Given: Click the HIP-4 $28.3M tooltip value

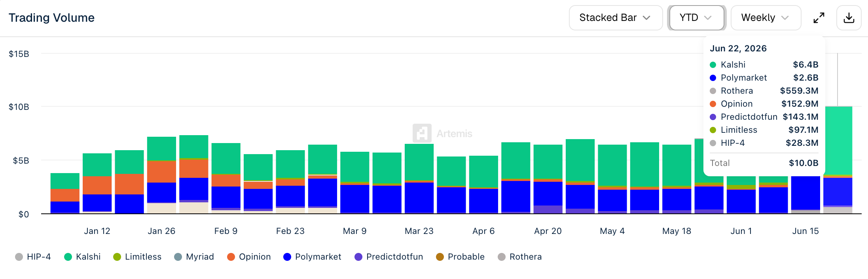Looking at the screenshot, I should coord(802,143).
